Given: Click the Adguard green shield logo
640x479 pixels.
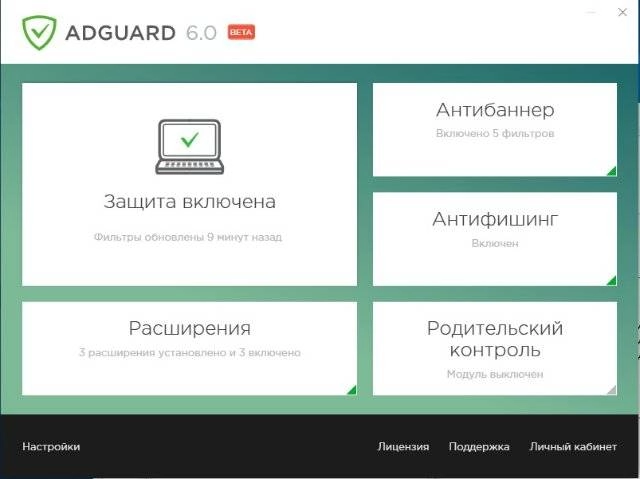Looking at the screenshot, I should (x=39, y=33).
